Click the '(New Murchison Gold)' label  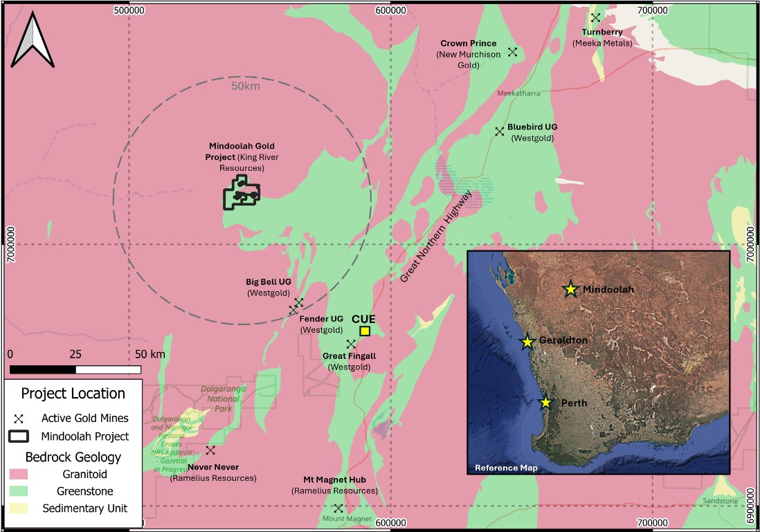(x=468, y=59)
